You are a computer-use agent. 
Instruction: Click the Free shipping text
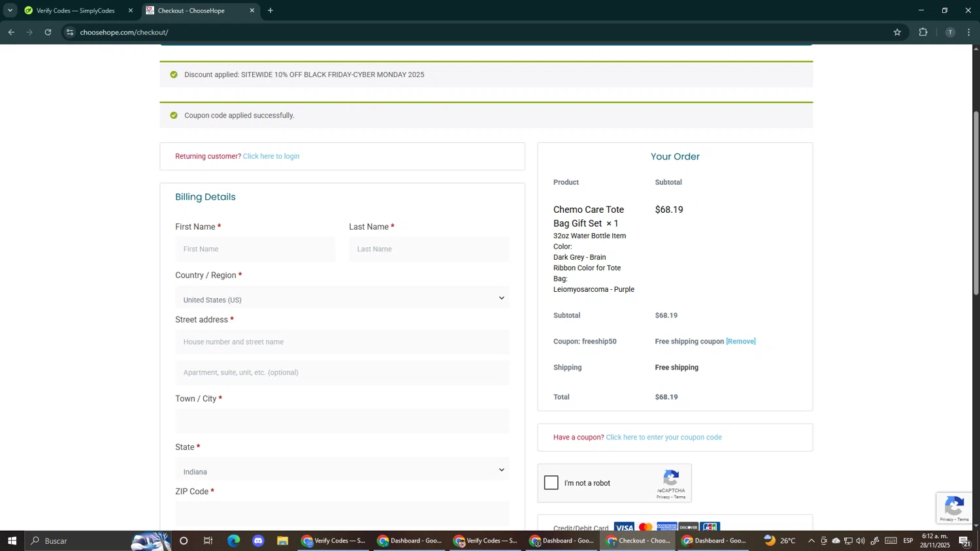[677, 368]
